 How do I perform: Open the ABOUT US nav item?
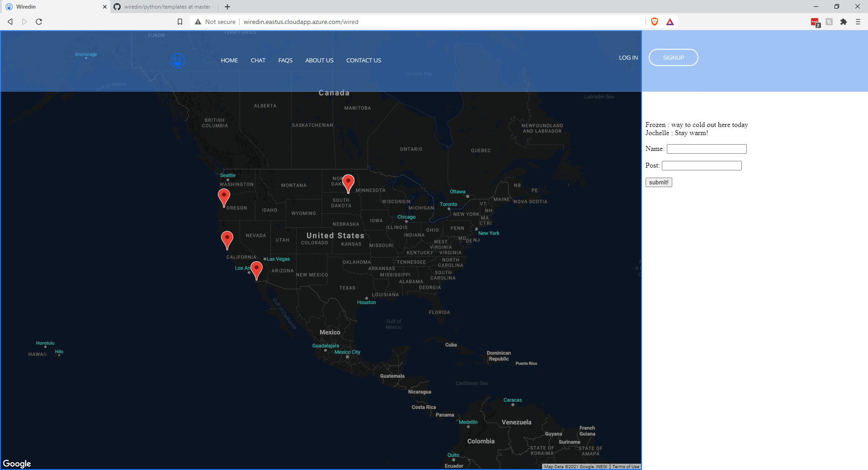319,61
